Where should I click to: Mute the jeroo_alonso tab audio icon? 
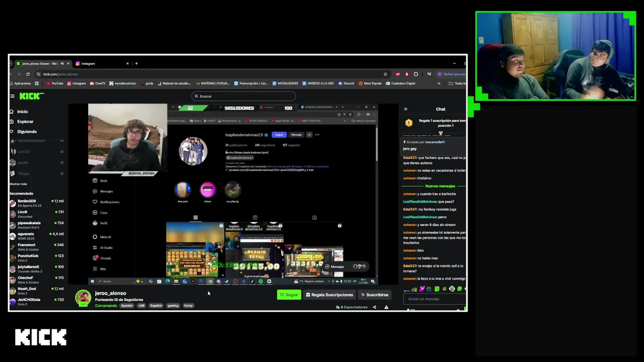pyautogui.click(x=62, y=63)
